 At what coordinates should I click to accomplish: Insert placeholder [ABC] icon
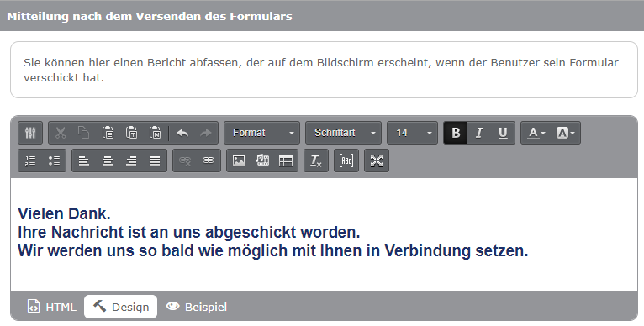tap(346, 160)
